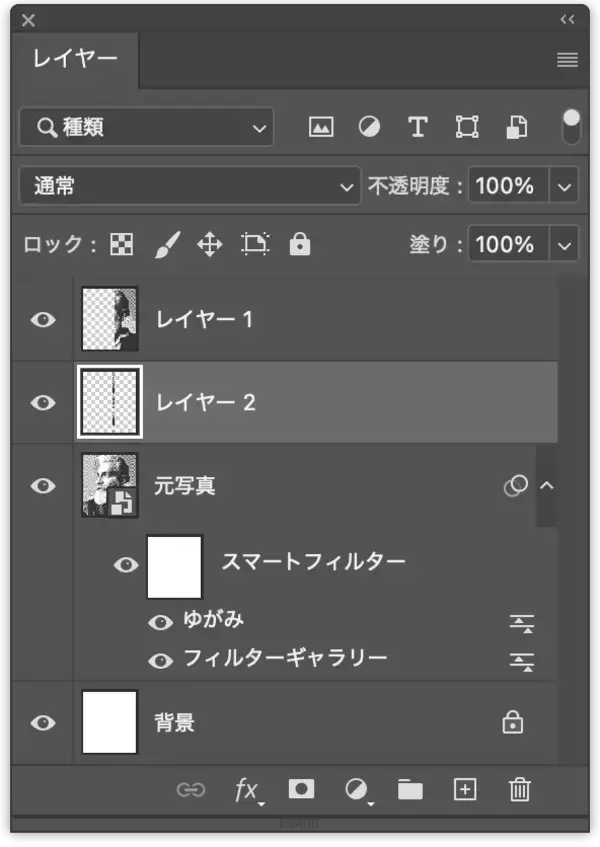Toggle the layer filtering on/off switch
Image resolution: width=600 pixels, height=847 pixels.
click(571, 127)
